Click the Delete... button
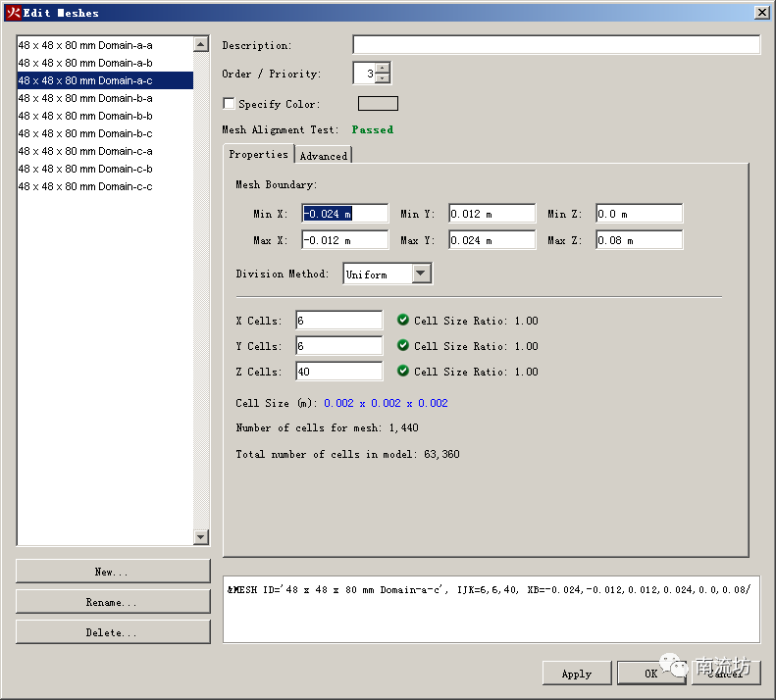The width and height of the screenshot is (776, 700). 113,632
